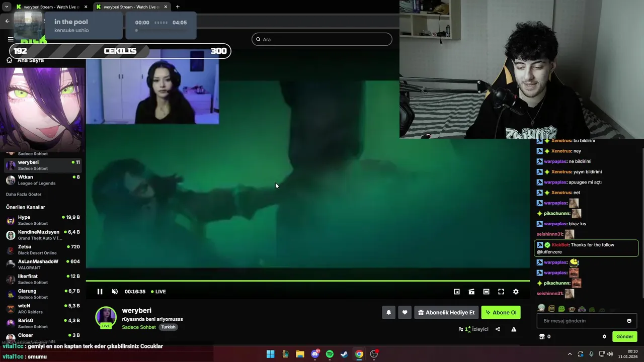Switch to second weryberi Stream browser tab

[131, 7]
